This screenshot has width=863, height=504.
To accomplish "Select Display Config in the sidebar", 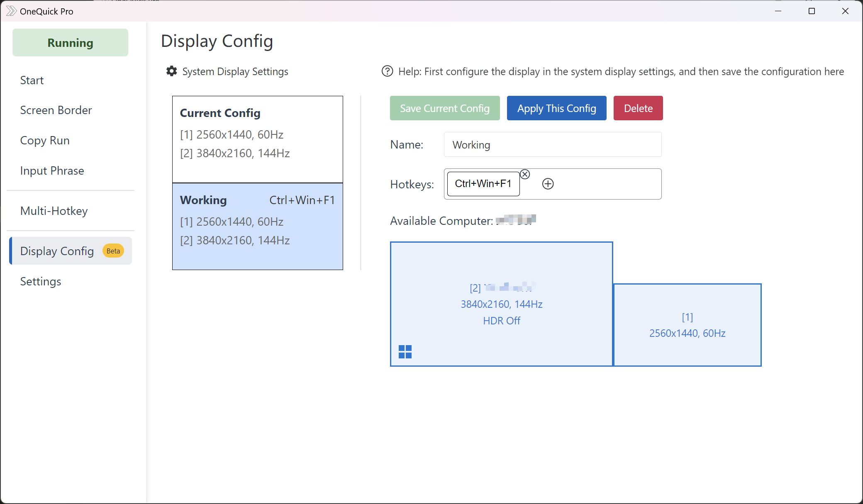I will pos(71,251).
